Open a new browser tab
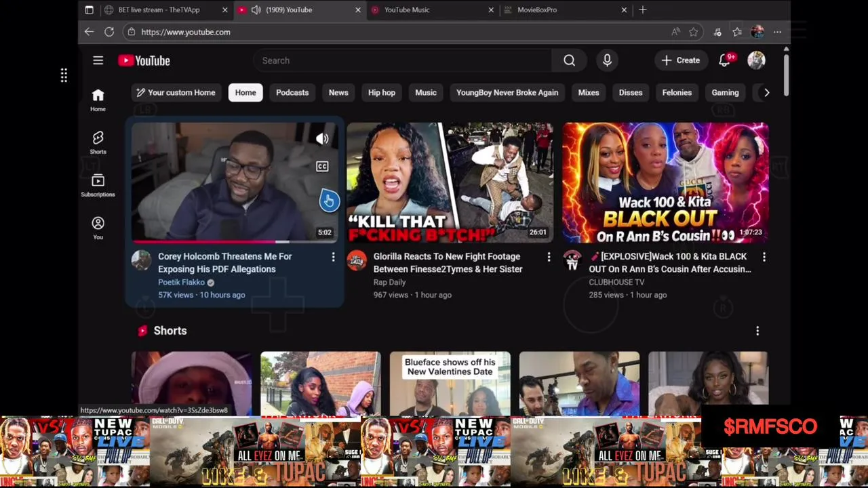Viewport: 868px width, 488px height. click(x=642, y=10)
